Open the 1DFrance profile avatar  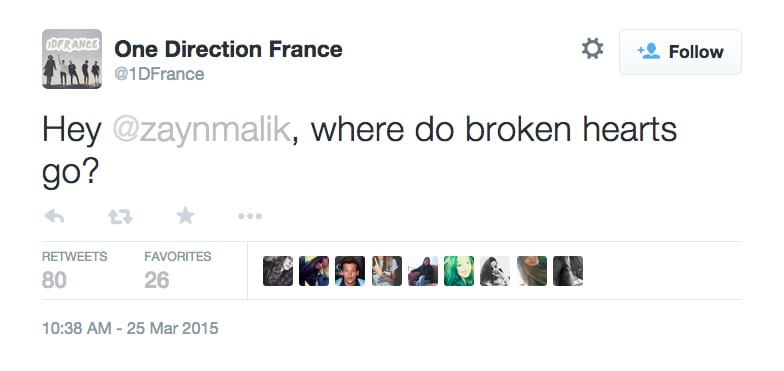click(x=72, y=59)
